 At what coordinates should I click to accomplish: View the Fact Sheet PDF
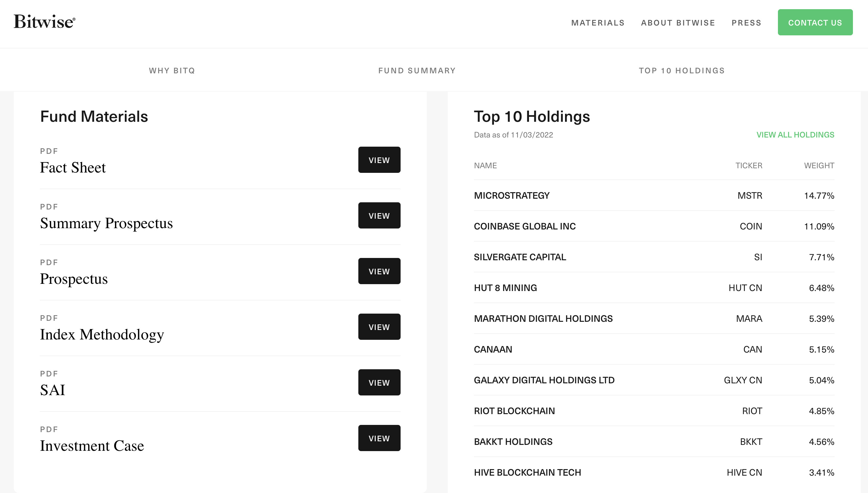pos(379,160)
